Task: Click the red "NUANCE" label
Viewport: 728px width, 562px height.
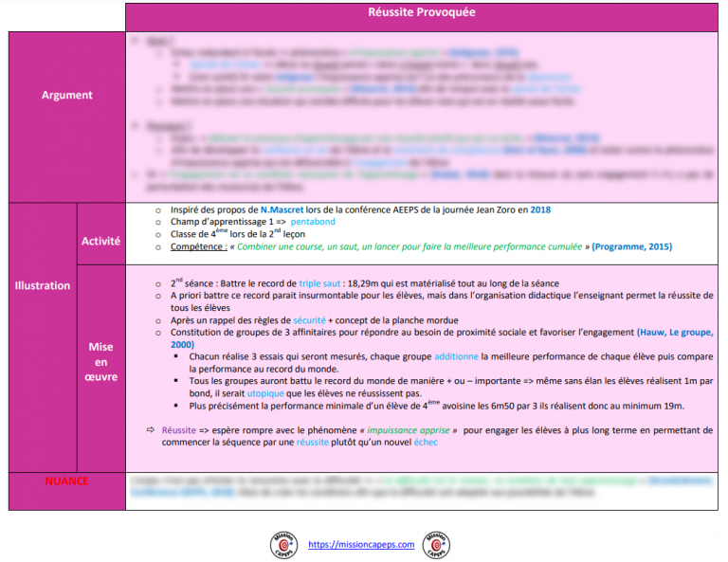Action: tap(66, 481)
